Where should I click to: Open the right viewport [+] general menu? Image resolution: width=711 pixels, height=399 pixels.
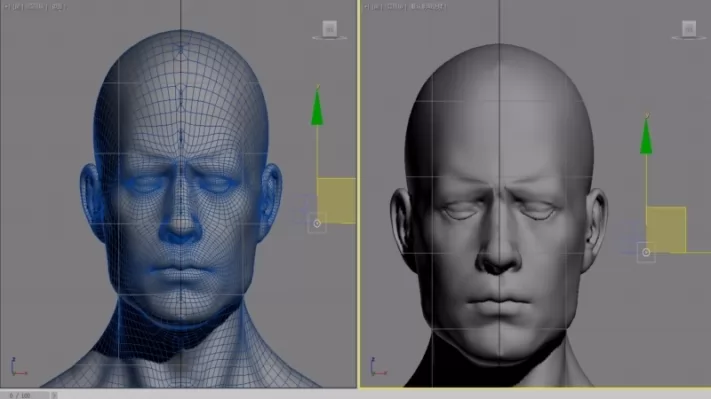tap(366, 7)
